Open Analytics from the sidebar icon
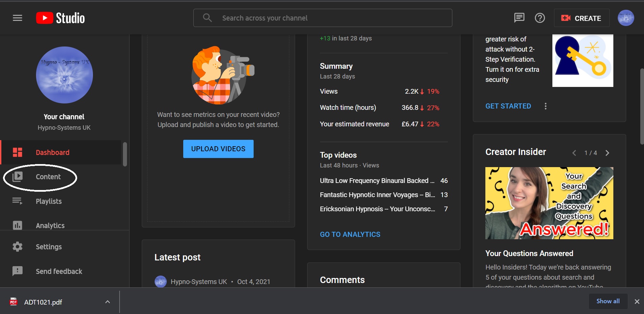Viewport: 644px width, 314px height. pyautogui.click(x=18, y=225)
